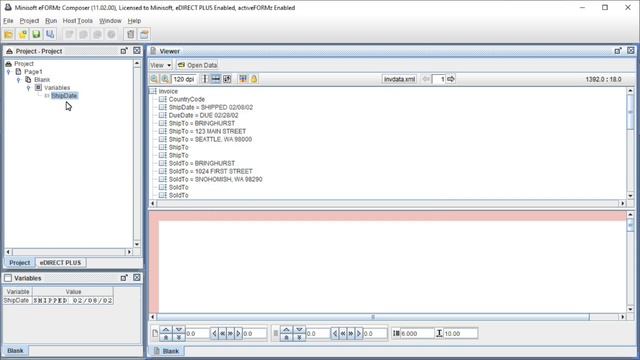The height and width of the screenshot is (360, 640).
Task: Collapse the Variables tree node expander
Action: pyautogui.click(x=28, y=88)
